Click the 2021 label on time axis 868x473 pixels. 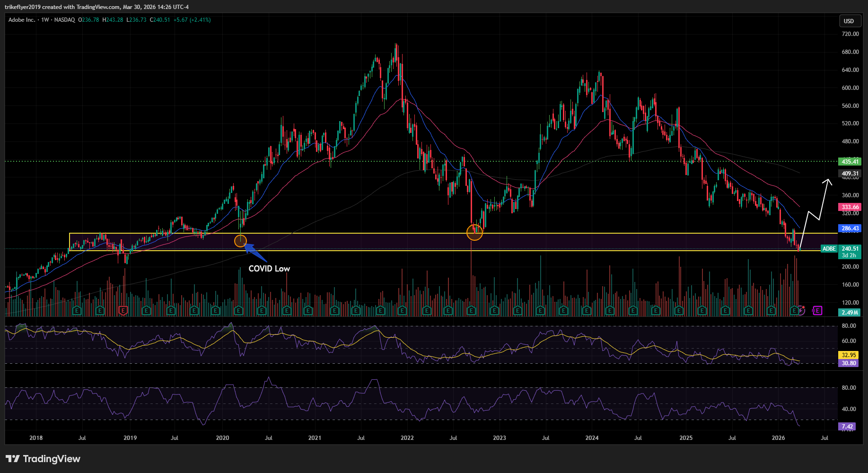[315, 438]
